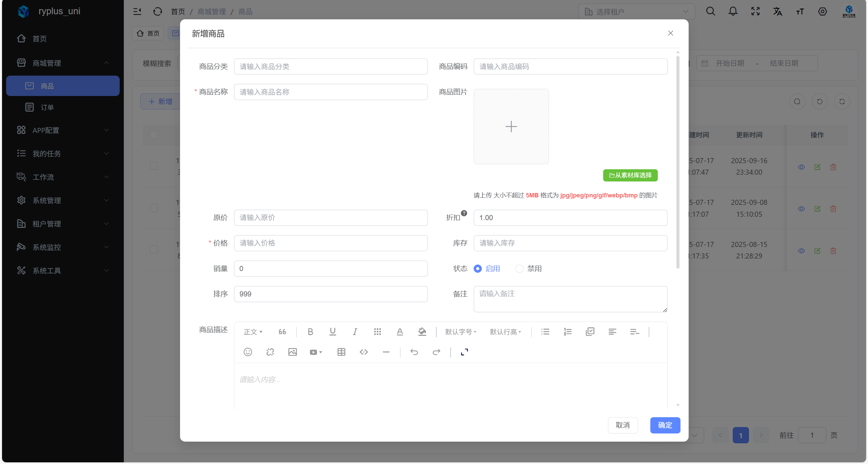Insert a table in product description
868x464 pixels.
tap(341, 352)
